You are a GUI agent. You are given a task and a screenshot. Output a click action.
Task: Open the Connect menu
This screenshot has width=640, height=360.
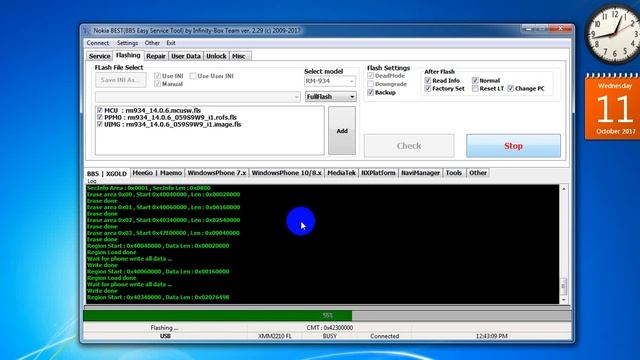pyautogui.click(x=98, y=43)
